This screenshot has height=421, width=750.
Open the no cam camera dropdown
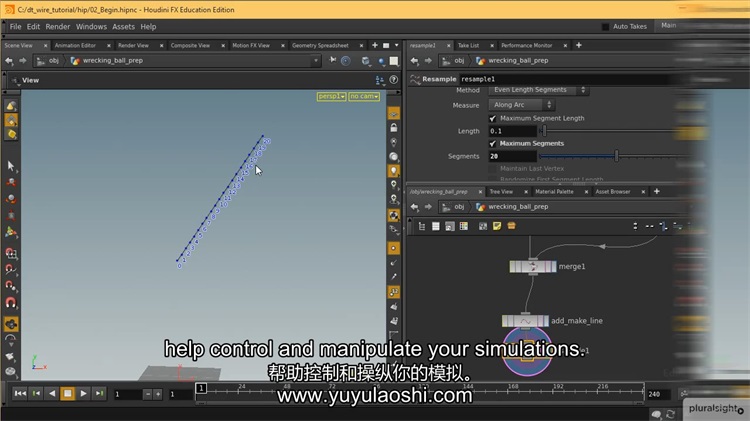(364, 97)
